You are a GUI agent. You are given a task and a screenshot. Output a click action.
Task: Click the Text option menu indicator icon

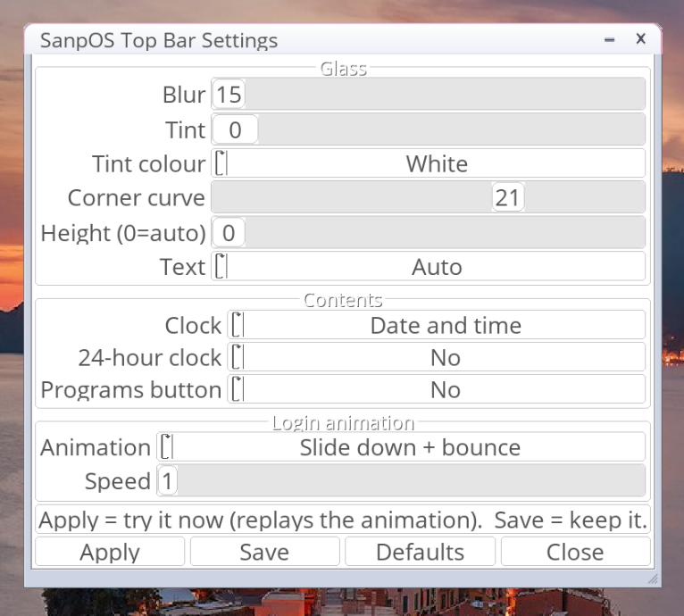point(221,267)
